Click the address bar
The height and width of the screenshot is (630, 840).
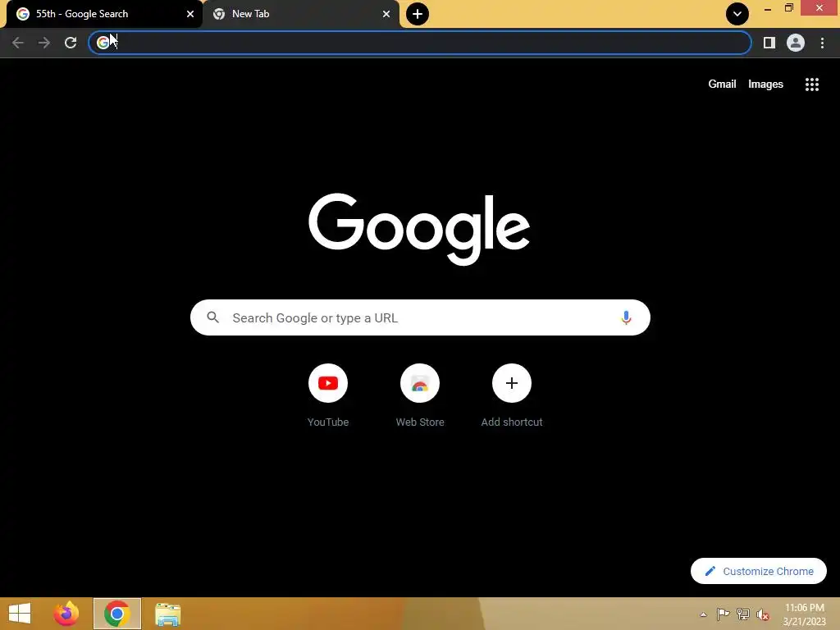420,43
